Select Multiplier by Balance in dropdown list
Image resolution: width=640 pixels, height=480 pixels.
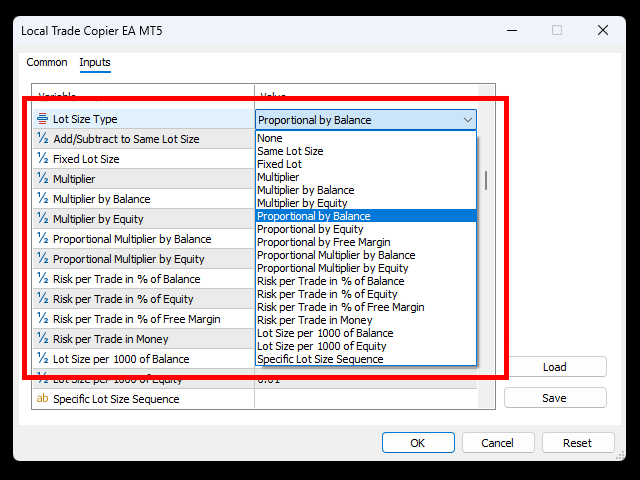(366, 190)
